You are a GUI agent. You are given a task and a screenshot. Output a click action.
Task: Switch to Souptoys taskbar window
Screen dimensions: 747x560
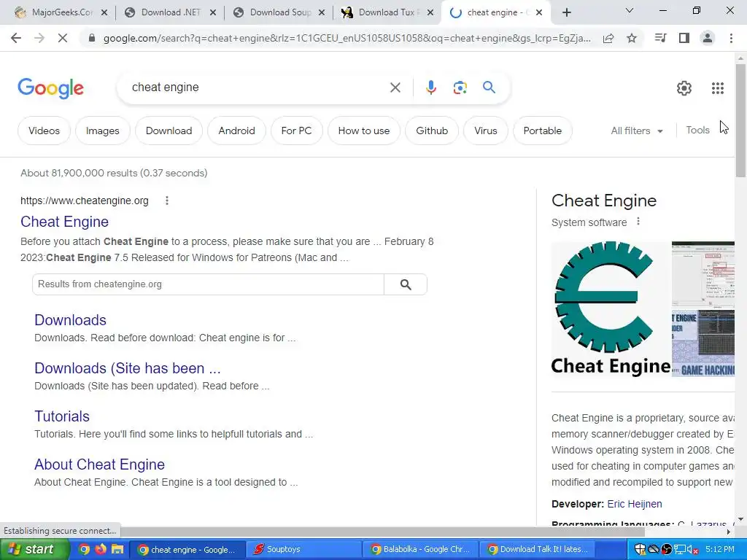(x=303, y=549)
